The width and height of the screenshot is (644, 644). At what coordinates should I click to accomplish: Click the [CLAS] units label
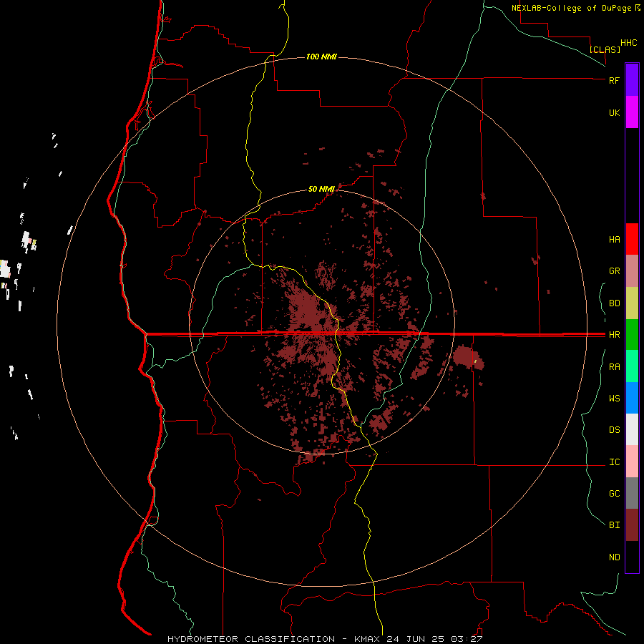tap(605, 49)
